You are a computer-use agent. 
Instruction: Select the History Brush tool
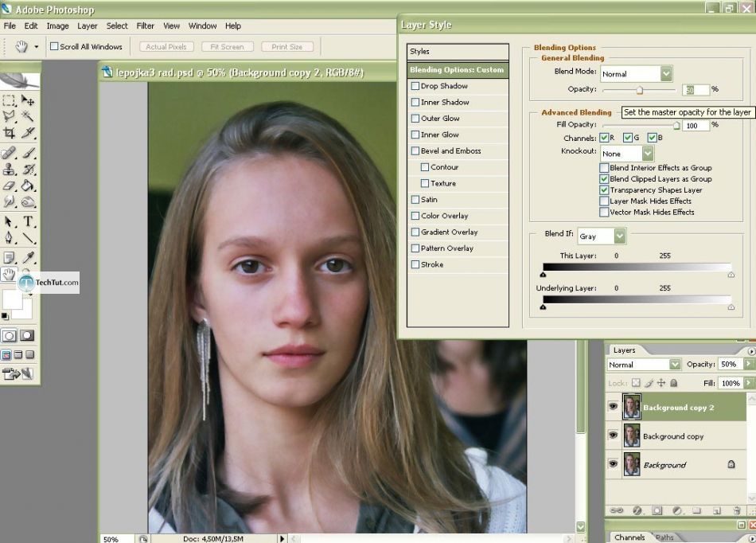pyautogui.click(x=28, y=170)
